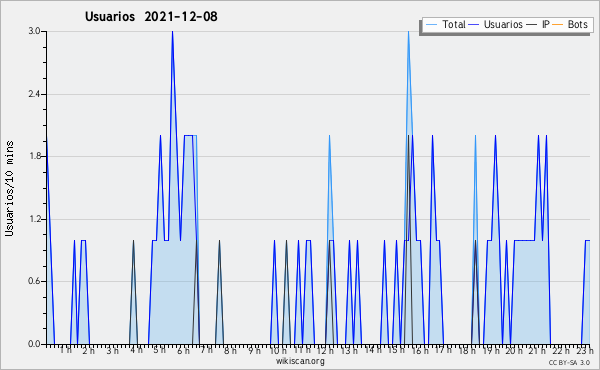Click the '16 h' x-axis label
This screenshot has height=370, width=600.
point(421,350)
